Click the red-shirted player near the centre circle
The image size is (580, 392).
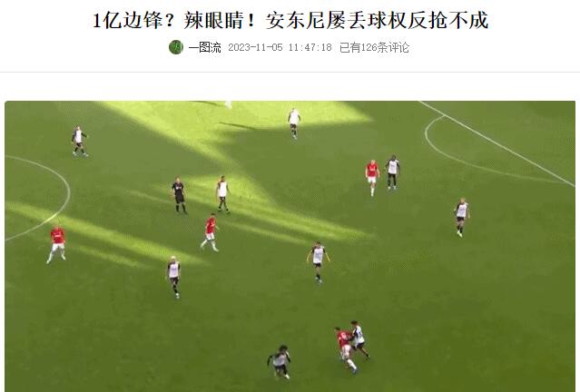57,244
